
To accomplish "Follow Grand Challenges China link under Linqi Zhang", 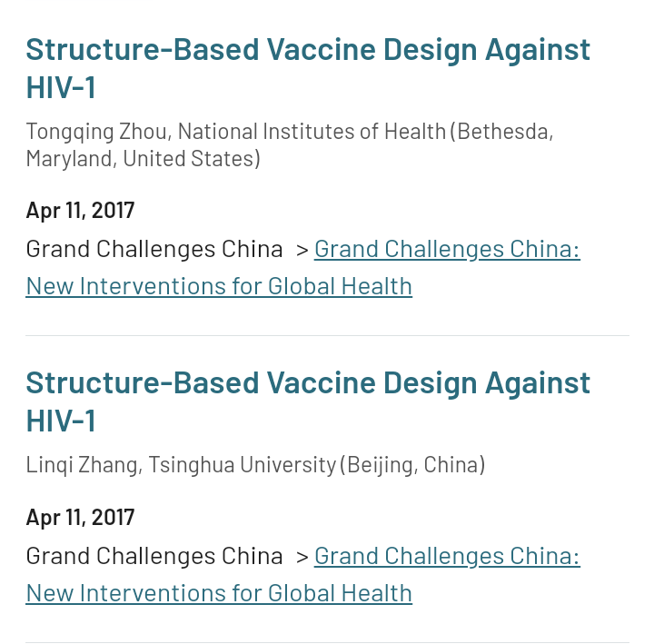I will [x=447, y=556].
